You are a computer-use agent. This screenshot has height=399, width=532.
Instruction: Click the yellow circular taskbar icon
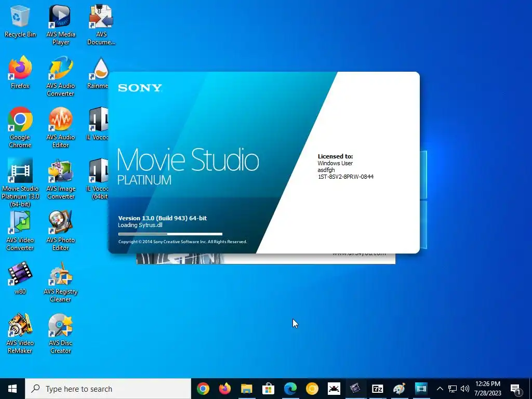pos(312,389)
